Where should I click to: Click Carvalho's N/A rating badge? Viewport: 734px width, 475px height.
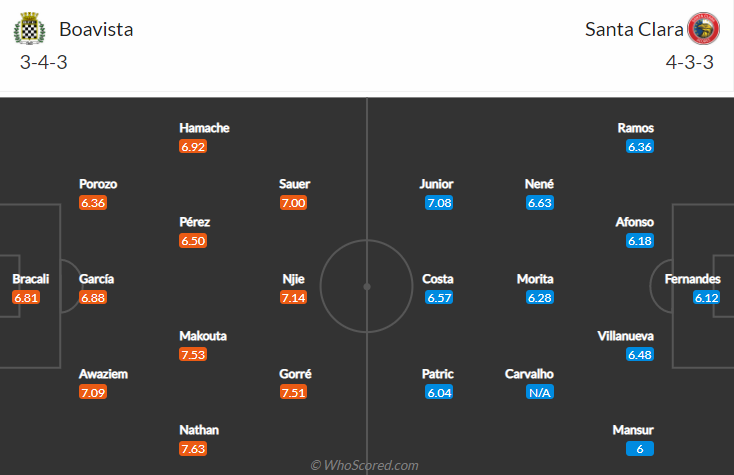(539, 393)
